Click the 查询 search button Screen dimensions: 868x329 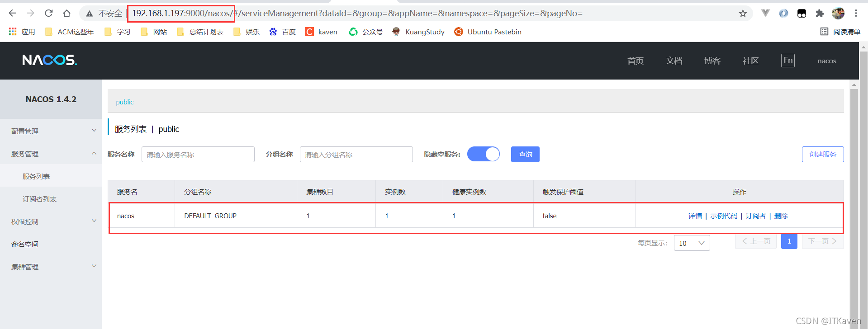click(x=525, y=154)
